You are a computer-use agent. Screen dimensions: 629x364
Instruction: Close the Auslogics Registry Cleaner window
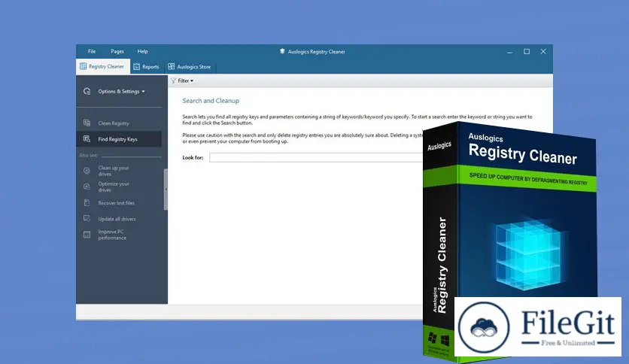[x=543, y=51]
